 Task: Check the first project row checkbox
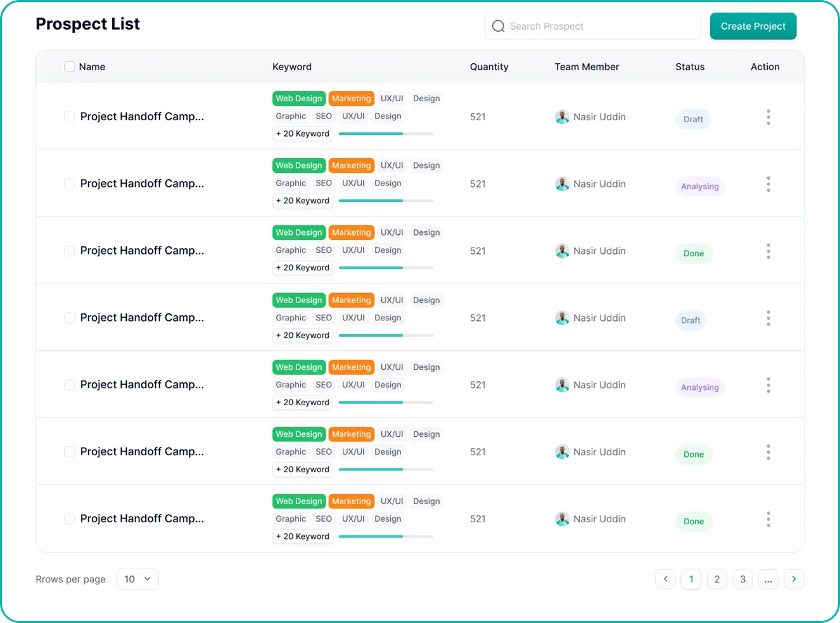(x=70, y=116)
